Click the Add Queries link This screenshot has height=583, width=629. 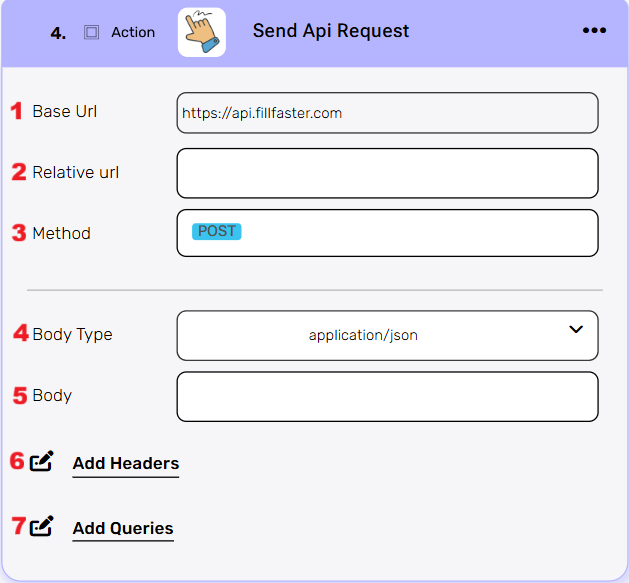pos(123,528)
